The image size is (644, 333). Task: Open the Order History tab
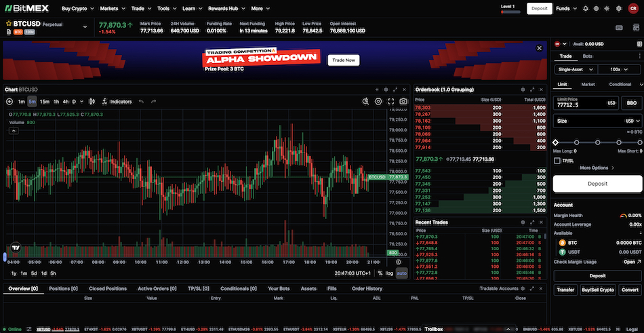(367, 289)
